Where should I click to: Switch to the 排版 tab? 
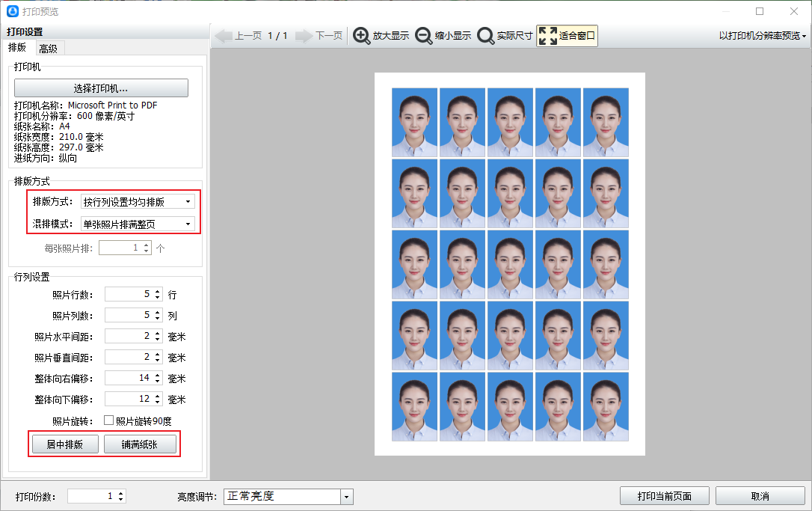coord(17,48)
